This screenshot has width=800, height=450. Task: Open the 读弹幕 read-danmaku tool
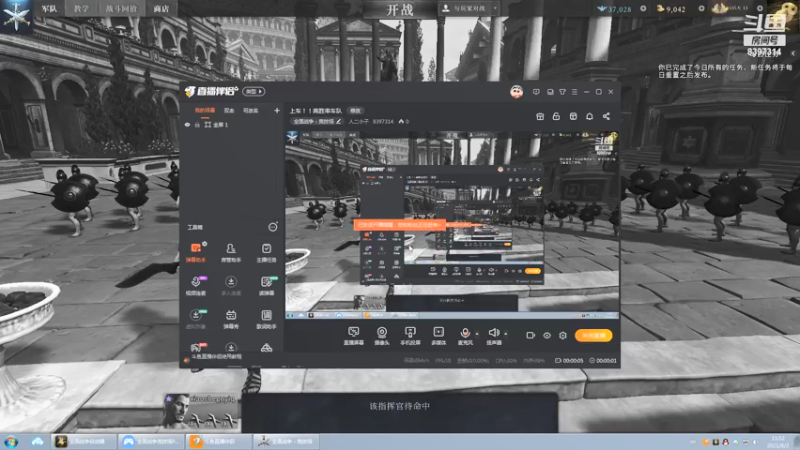(266, 286)
